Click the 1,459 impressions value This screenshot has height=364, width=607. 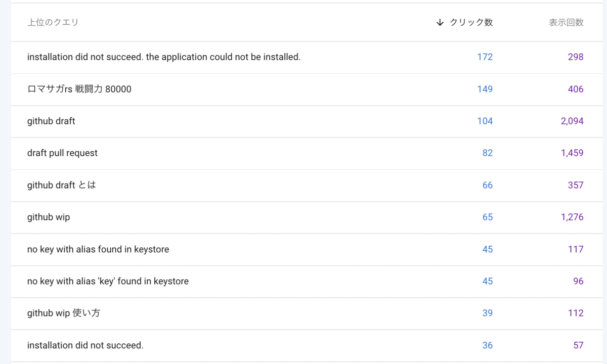point(572,153)
